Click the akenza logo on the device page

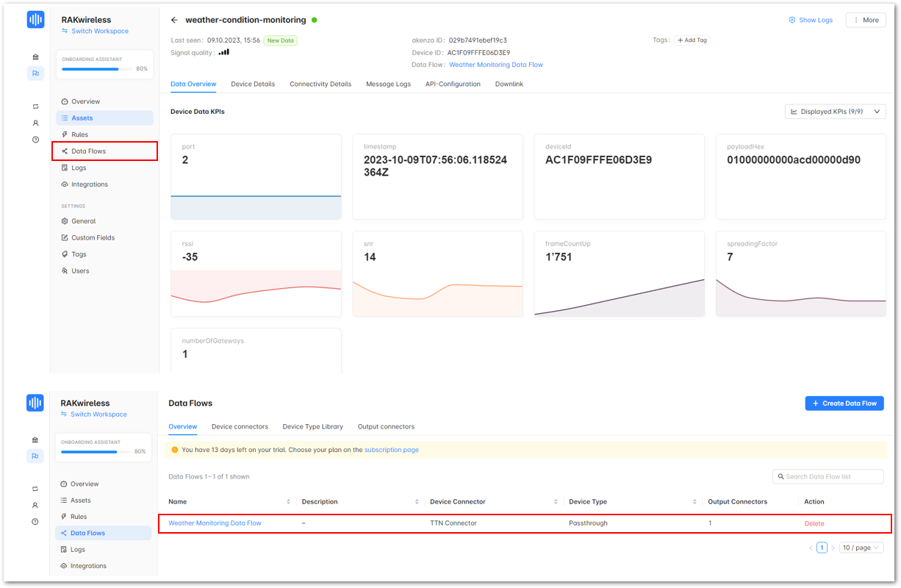[x=35, y=20]
